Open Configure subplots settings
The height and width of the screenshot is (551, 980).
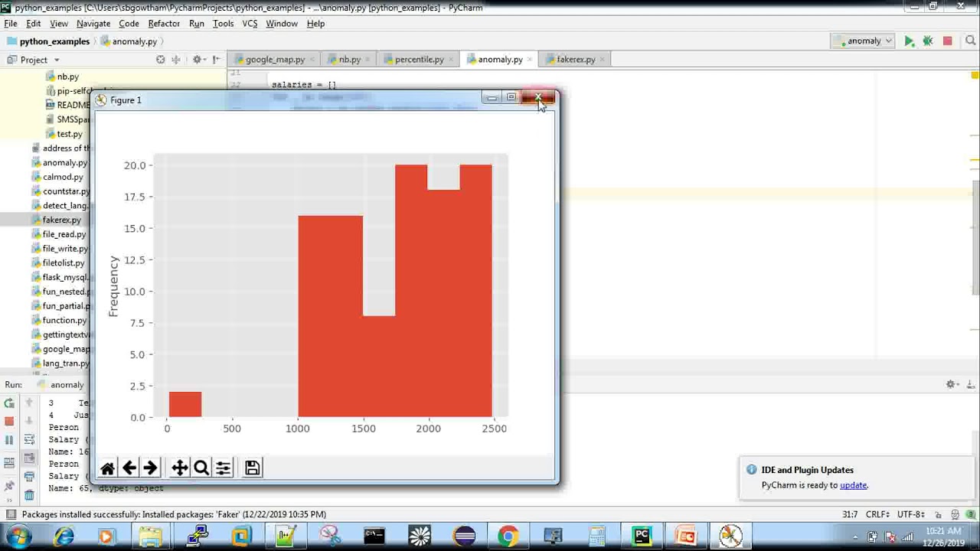223,468
